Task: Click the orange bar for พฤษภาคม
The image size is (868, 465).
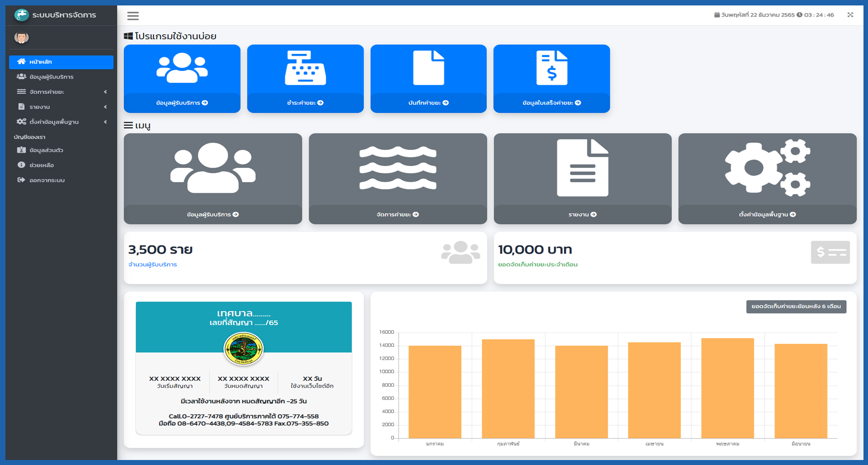Action: pos(727,388)
